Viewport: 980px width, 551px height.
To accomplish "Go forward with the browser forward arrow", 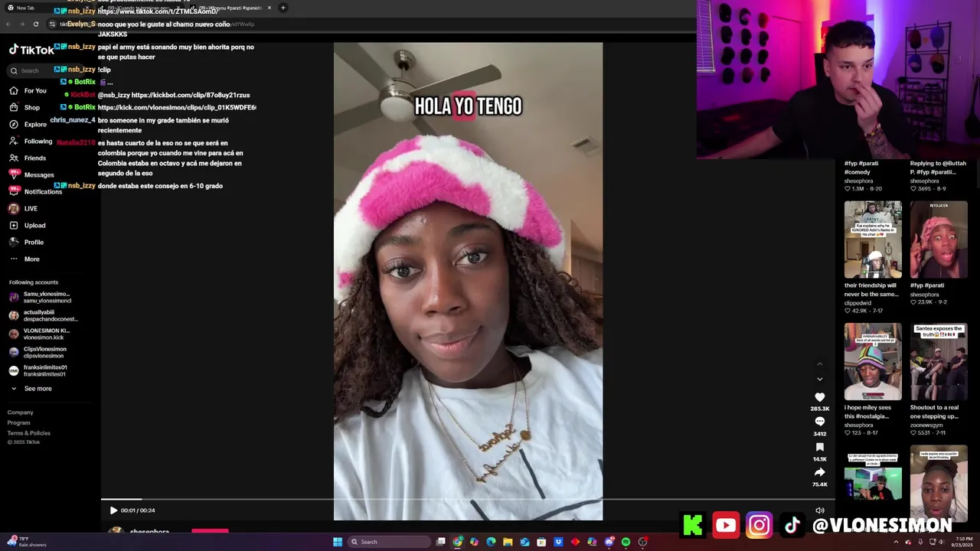I will (21, 24).
